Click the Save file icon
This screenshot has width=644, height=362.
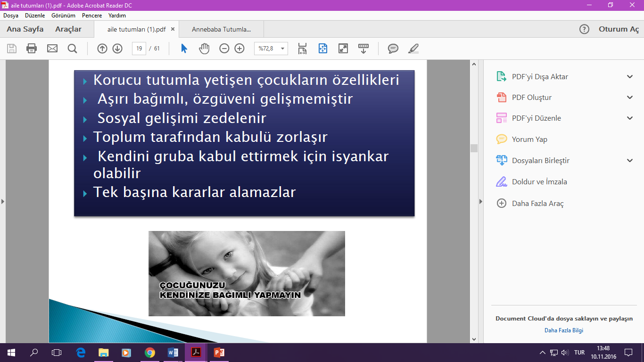point(12,48)
